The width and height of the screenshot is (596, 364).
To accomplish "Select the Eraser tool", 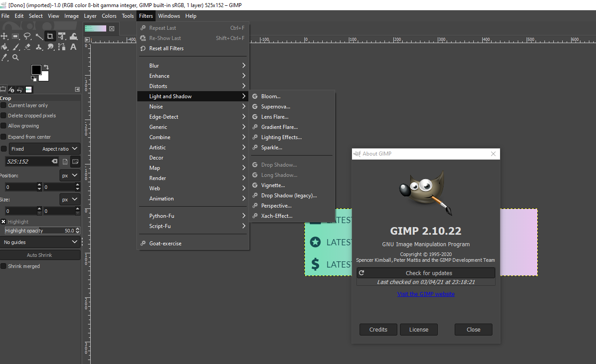I will 27,47.
